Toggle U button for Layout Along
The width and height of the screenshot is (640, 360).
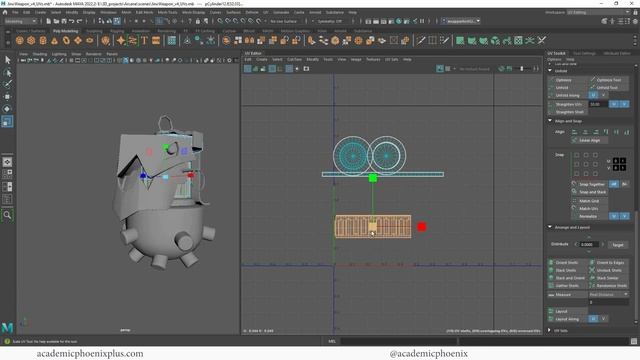pyautogui.click(x=593, y=319)
